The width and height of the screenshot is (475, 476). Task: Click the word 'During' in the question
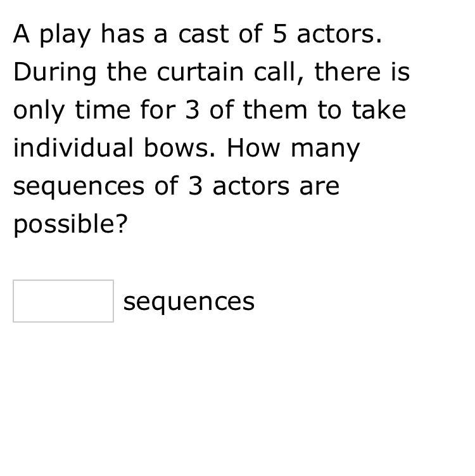(55, 73)
